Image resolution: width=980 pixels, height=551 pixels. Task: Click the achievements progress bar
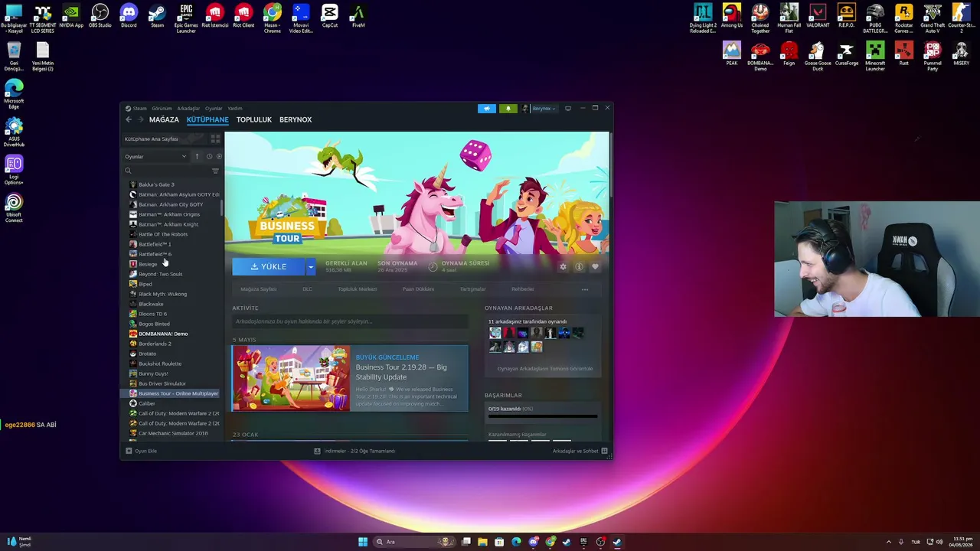point(543,417)
